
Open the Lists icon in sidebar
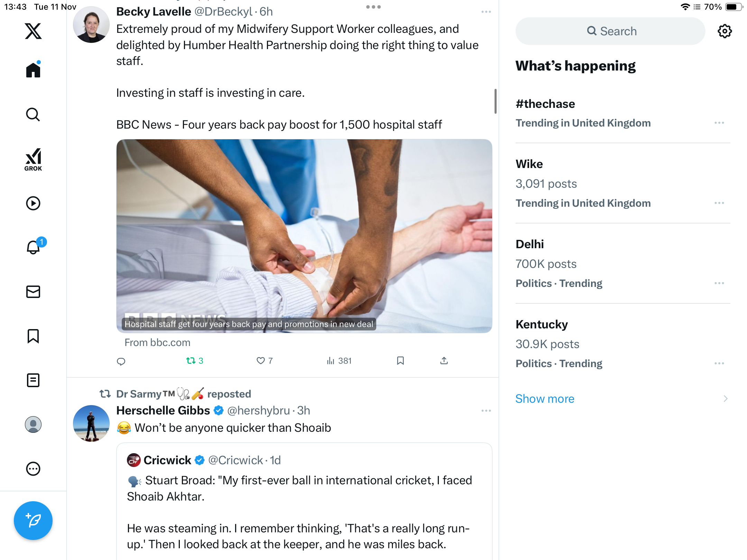[x=33, y=380]
